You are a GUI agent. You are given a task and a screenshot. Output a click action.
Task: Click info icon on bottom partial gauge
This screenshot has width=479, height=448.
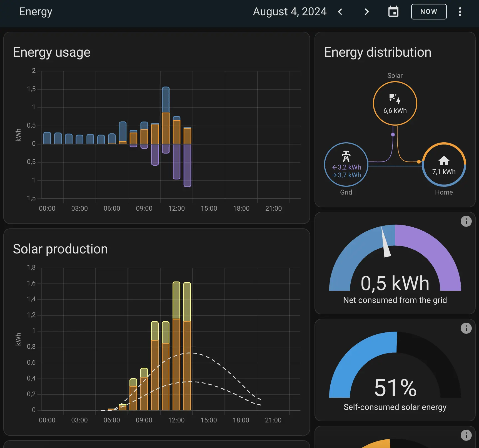466,435
